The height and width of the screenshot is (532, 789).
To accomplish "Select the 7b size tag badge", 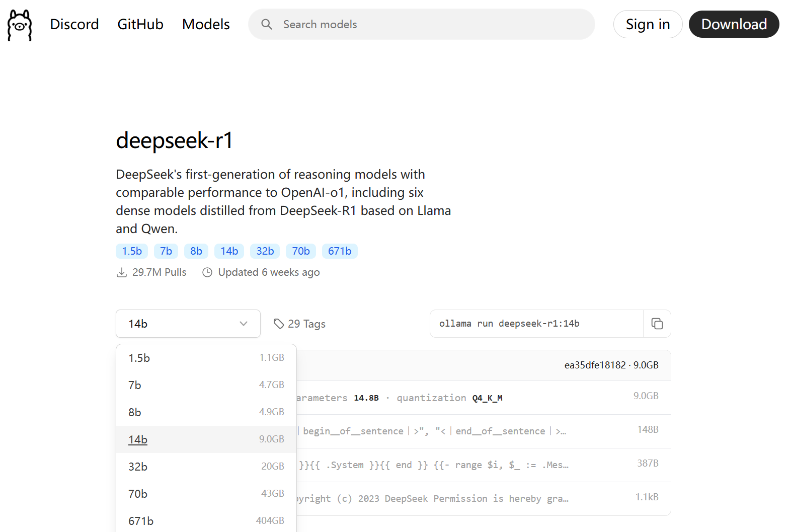I will tap(166, 251).
